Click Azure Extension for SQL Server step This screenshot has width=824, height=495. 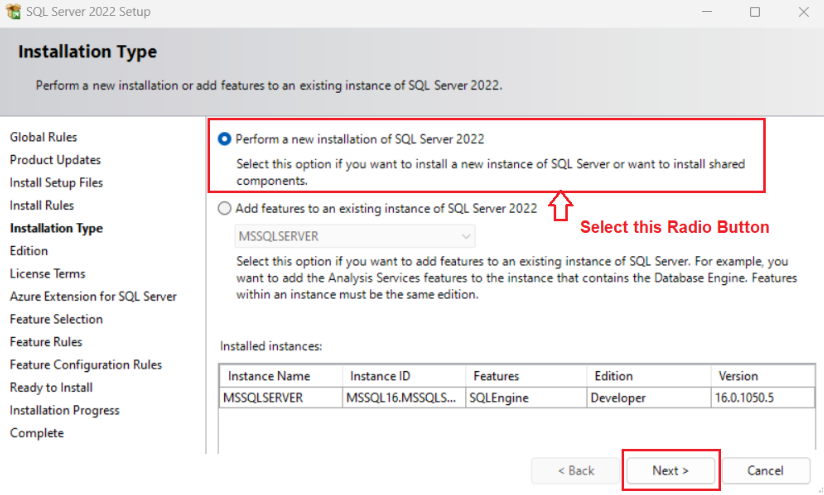tap(93, 296)
